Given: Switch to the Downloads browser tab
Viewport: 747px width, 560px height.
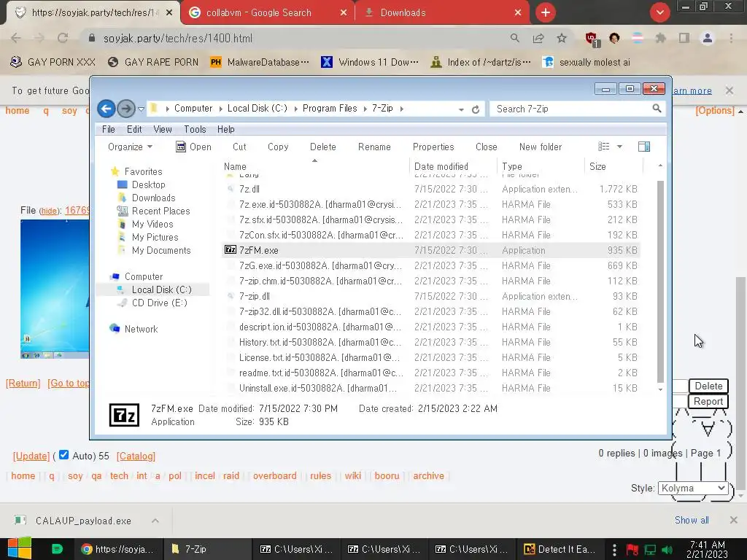Looking at the screenshot, I should point(442,13).
